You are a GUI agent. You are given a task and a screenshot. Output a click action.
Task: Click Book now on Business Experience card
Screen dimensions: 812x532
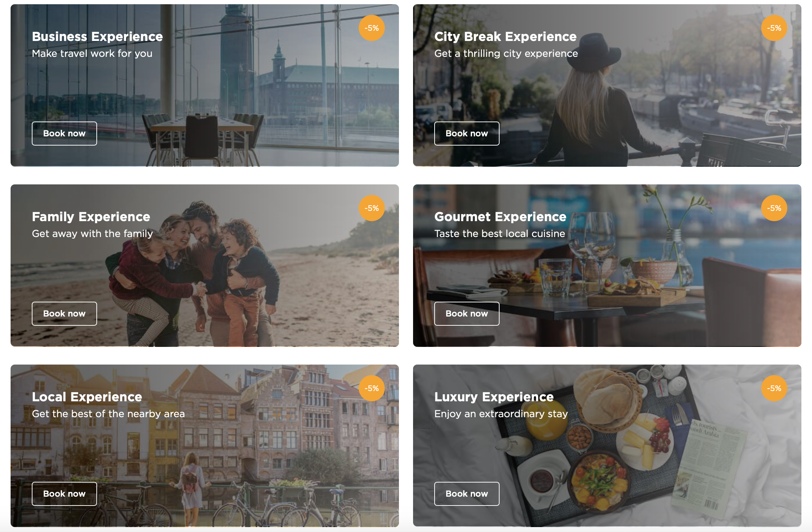coord(64,134)
